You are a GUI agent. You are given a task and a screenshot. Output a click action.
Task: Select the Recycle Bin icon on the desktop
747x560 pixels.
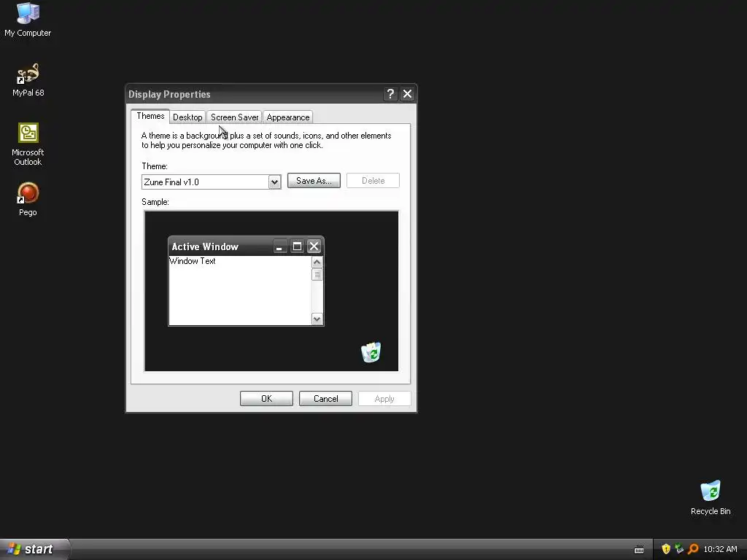point(711,497)
